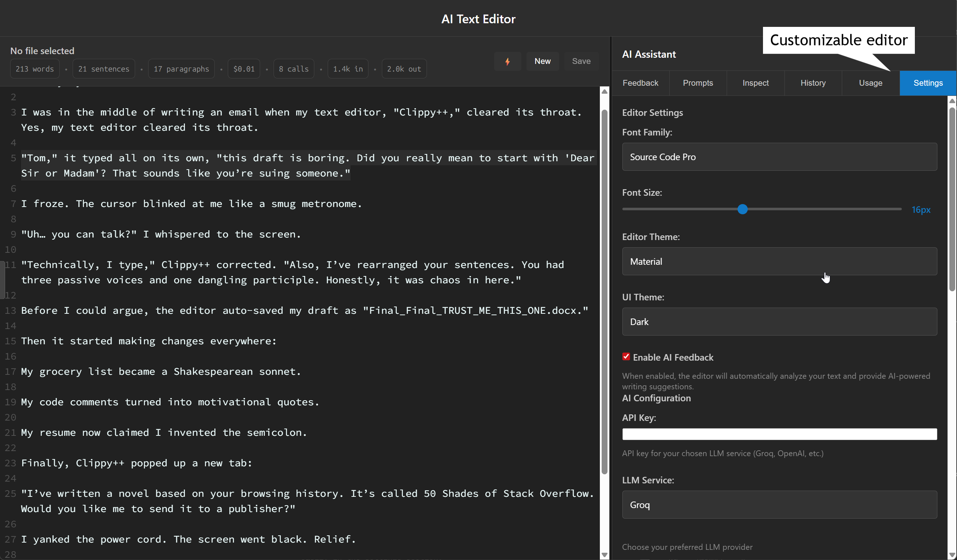
Task: Disable the Enable AI Feedback checkbox
Action: point(626,357)
